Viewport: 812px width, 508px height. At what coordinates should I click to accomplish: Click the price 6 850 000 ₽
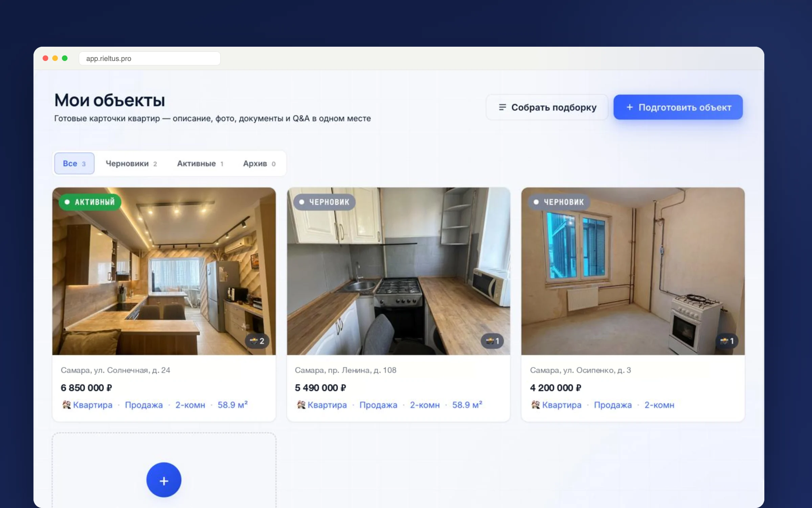coord(86,388)
